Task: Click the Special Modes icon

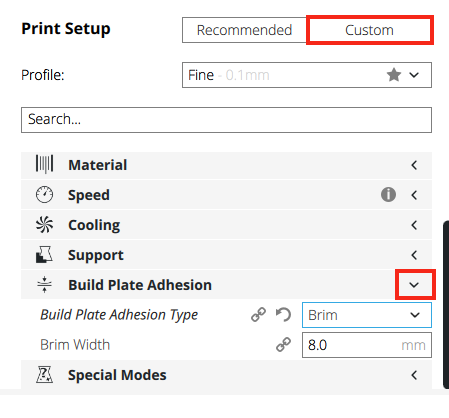Action: point(44,374)
